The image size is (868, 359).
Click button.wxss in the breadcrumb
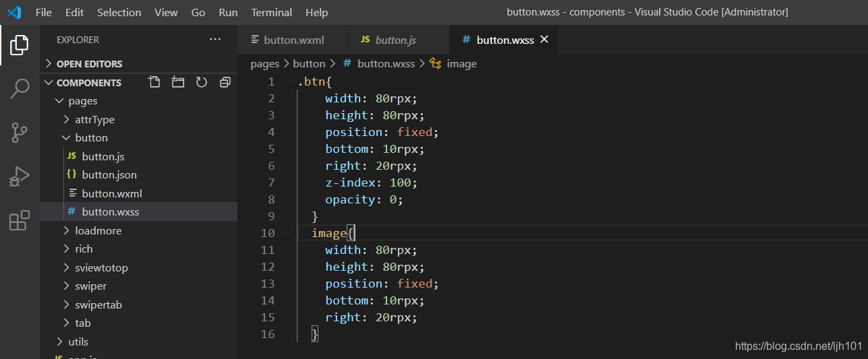386,63
